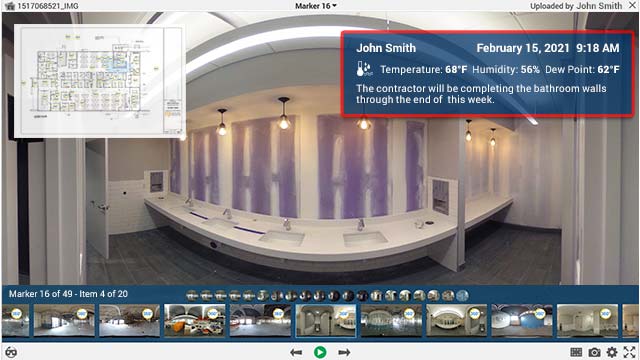
Task: Select the seventh round item thumbnail
Action: point(277,295)
